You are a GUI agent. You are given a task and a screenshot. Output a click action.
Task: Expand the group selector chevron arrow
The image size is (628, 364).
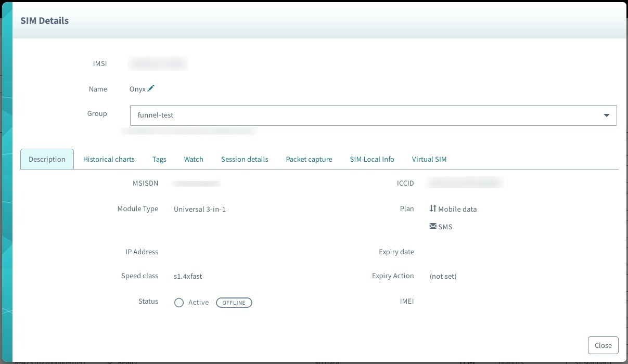pos(606,115)
